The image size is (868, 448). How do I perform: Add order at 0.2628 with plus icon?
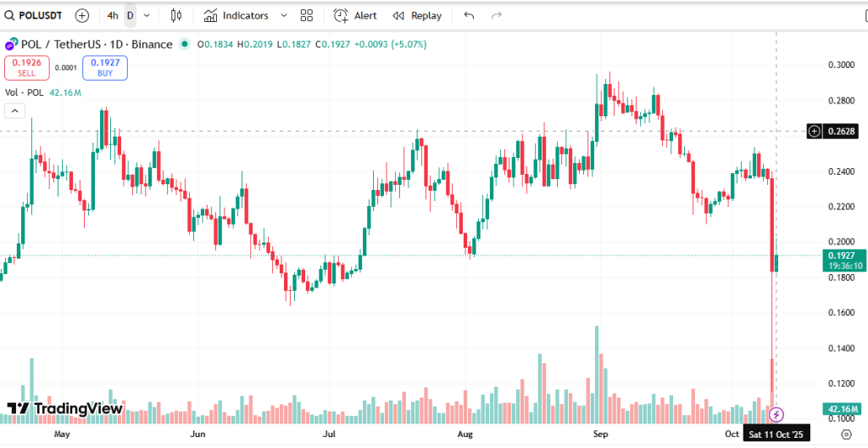click(x=814, y=131)
